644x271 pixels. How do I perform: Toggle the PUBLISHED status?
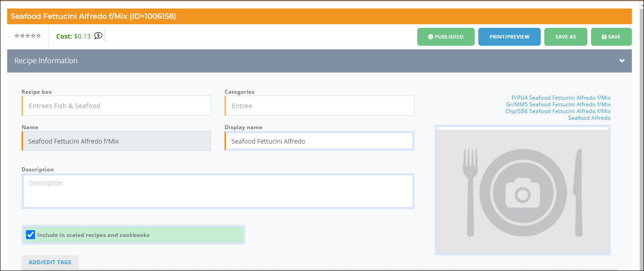click(x=446, y=37)
